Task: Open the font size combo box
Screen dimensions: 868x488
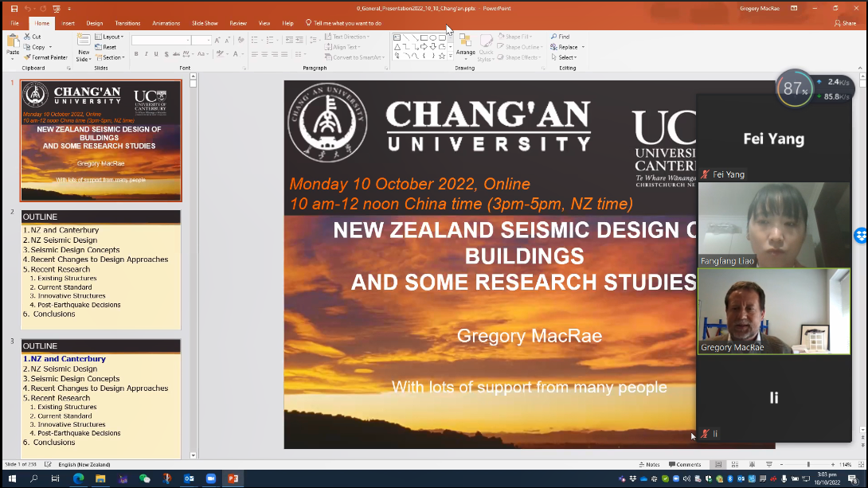Action: [x=201, y=41]
